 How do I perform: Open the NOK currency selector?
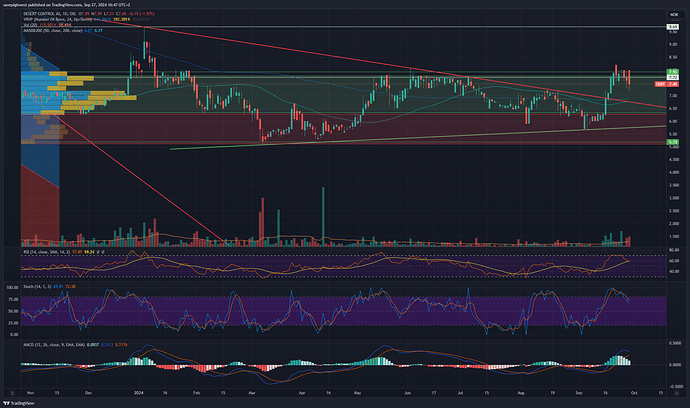[674, 15]
